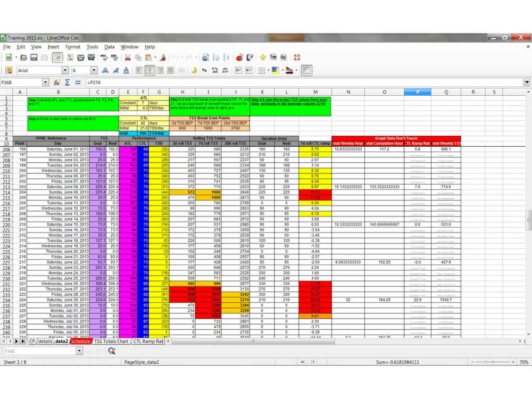Insert a hyperlink
The image size is (532, 399).
pyautogui.click(x=205, y=57)
